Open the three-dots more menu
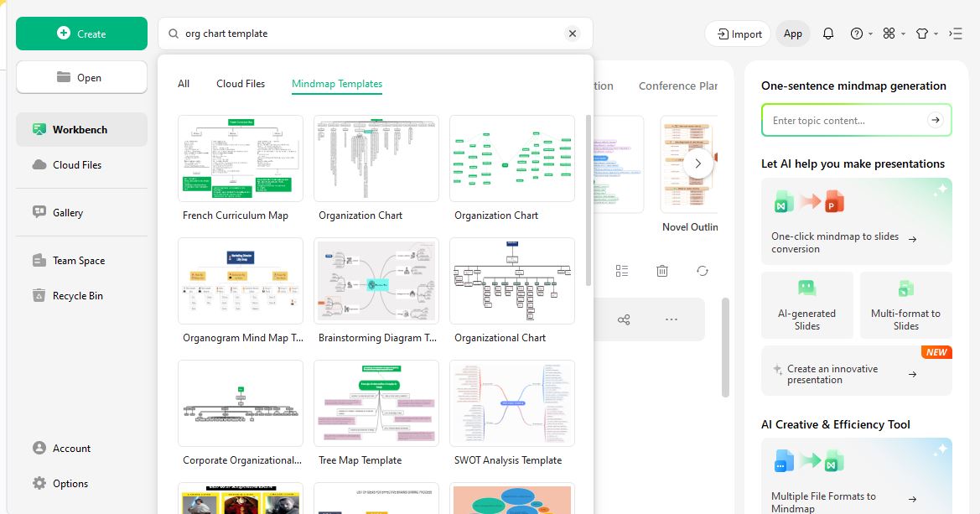This screenshot has height=514, width=980. (671, 319)
